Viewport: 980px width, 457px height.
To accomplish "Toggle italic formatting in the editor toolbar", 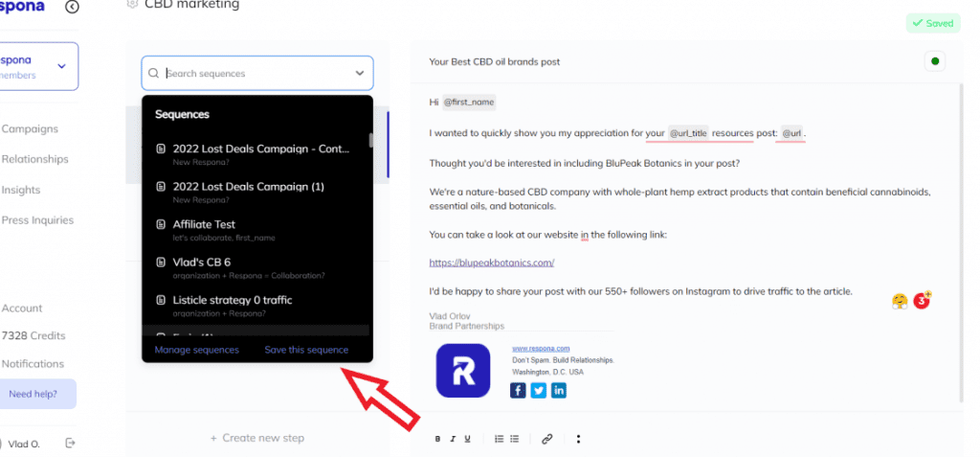I will 453,440.
